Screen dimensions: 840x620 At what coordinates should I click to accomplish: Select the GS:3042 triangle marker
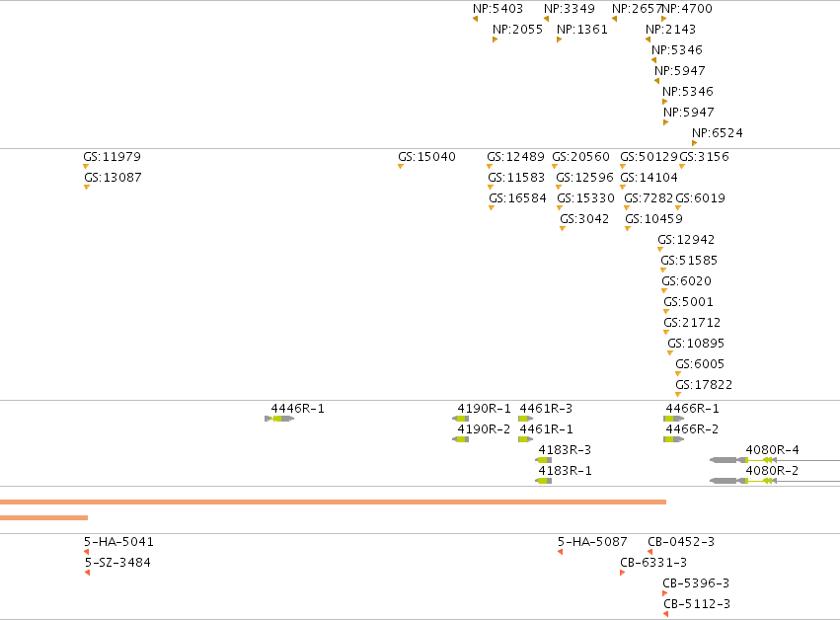click(x=563, y=229)
